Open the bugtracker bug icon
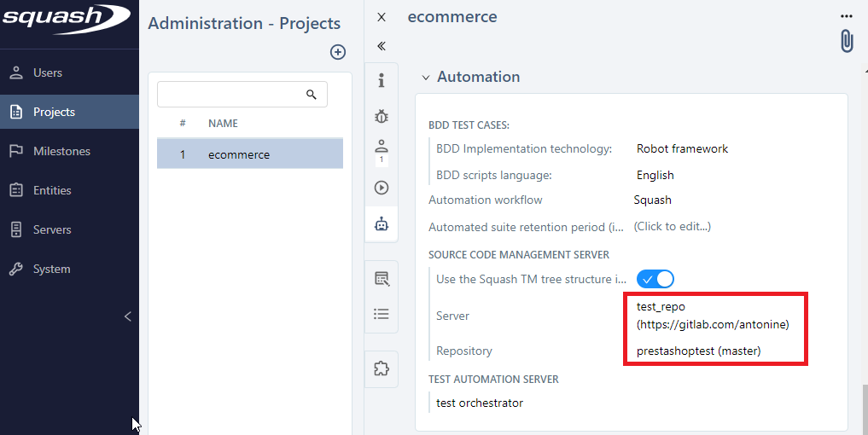 point(382,116)
